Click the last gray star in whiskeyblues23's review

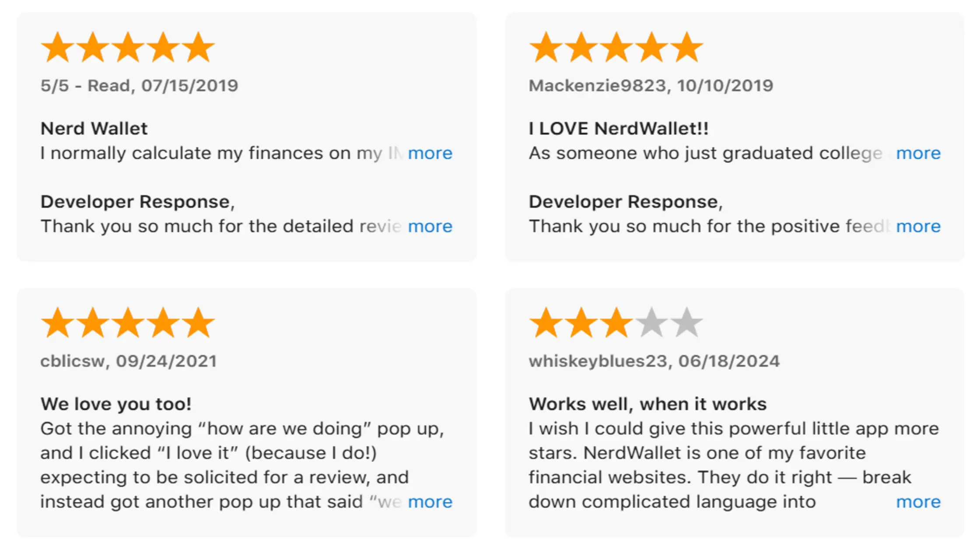click(687, 323)
